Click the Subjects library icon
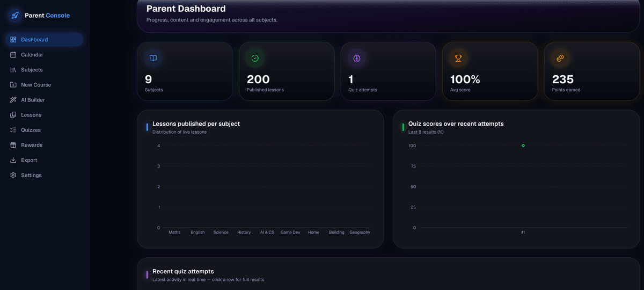This screenshot has height=290, width=644. pyautogui.click(x=13, y=70)
